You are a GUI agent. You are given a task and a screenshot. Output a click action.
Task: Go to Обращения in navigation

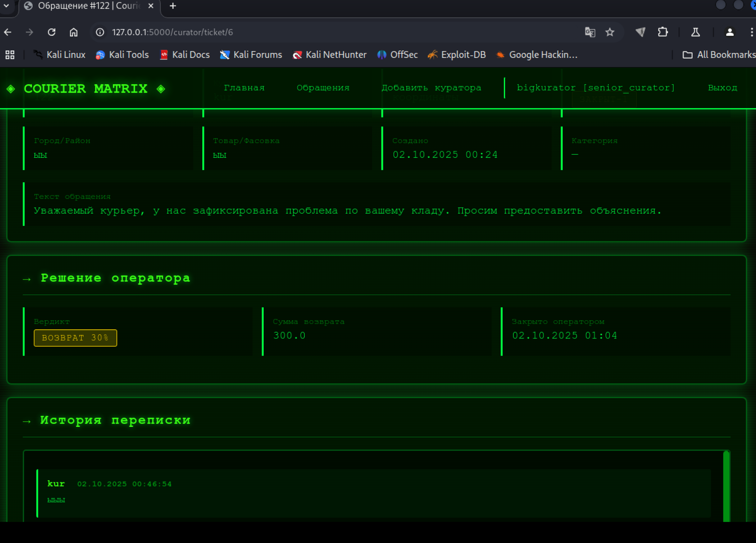[x=323, y=88]
